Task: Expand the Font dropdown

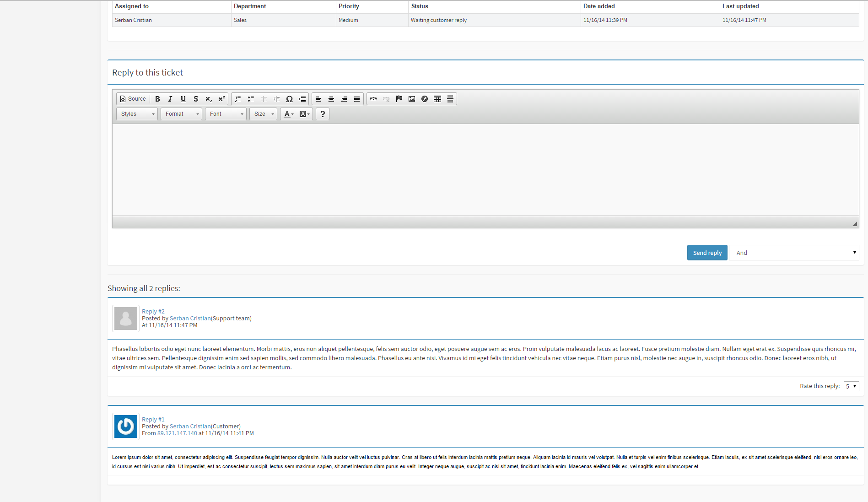Action: [226, 114]
